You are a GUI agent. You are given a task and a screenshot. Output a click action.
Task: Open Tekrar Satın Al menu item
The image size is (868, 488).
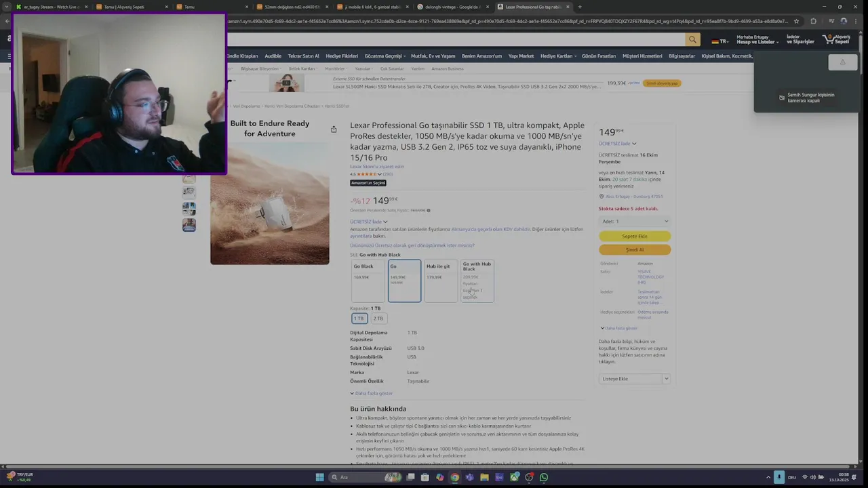[303, 56]
